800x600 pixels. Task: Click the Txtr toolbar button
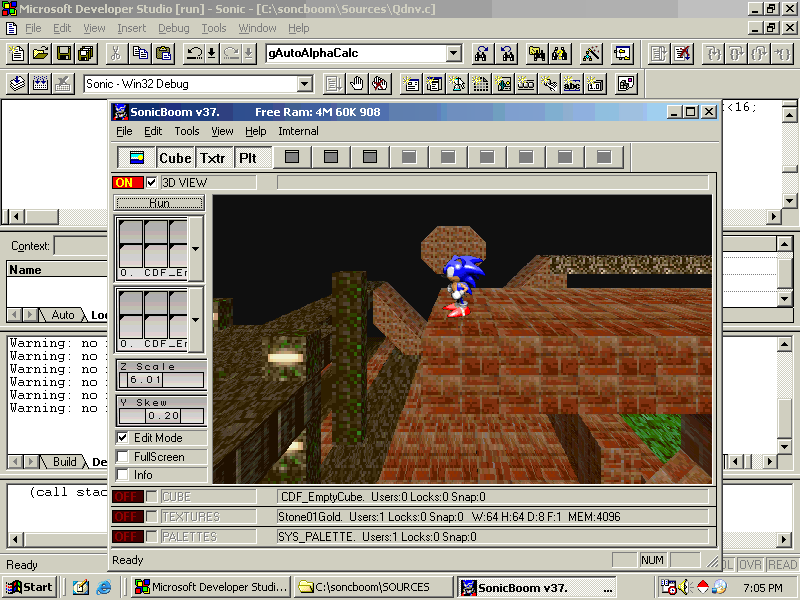coord(212,158)
